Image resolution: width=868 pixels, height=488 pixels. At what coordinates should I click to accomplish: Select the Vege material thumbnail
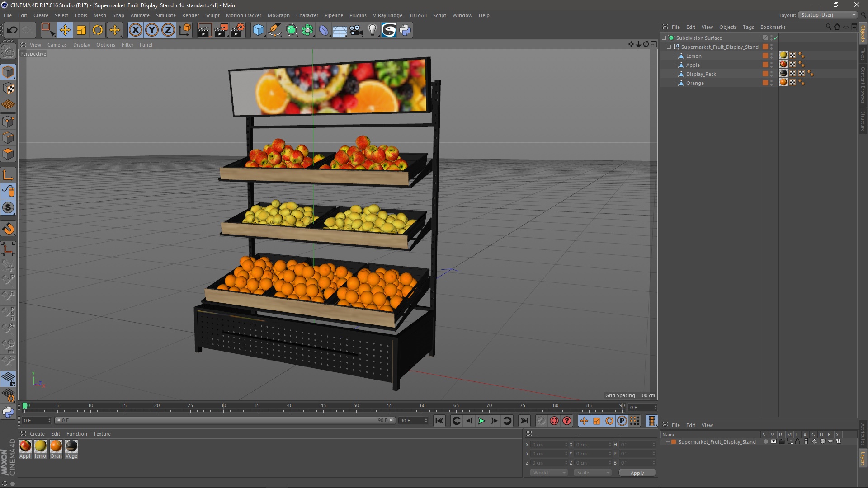tap(71, 446)
